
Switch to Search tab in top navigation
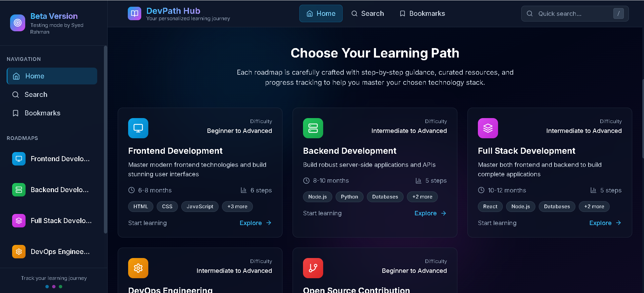pos(368,13)
